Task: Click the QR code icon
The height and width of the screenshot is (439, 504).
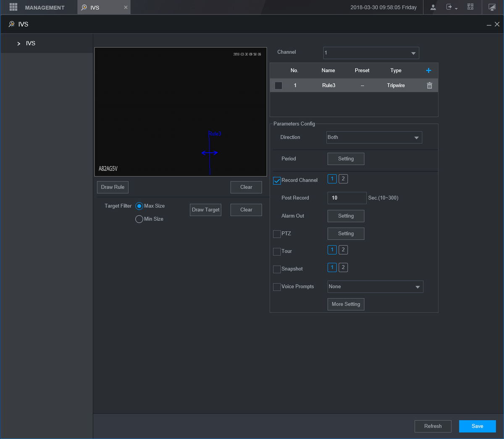Action: [x=470, y=7]
